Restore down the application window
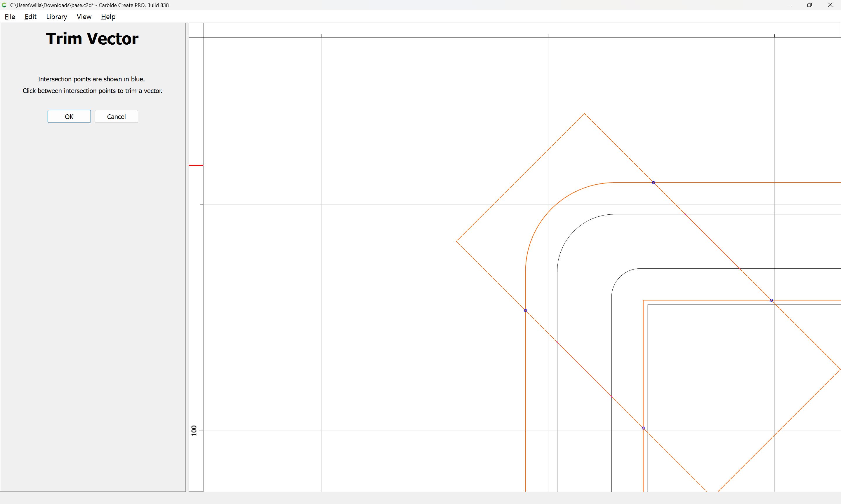841x504 pixels. pos(809,5)
